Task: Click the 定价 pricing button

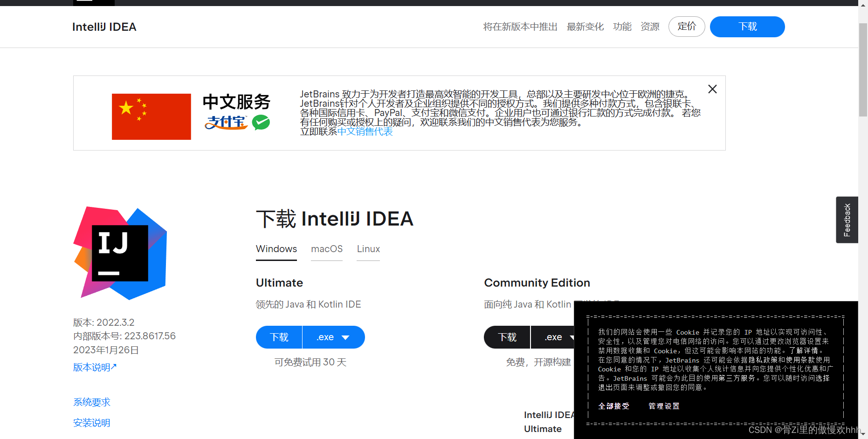Action: (687, 27)
